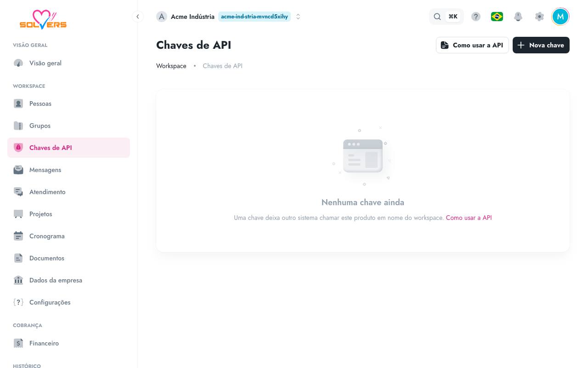Click the help question mark icon
The image size is (588, 368).
[476, 17]
